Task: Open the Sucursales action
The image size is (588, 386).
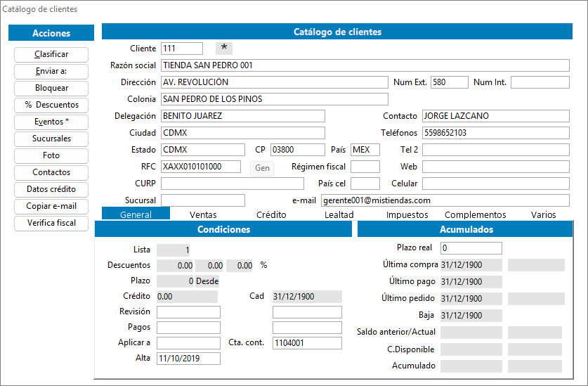Action: 51,139
